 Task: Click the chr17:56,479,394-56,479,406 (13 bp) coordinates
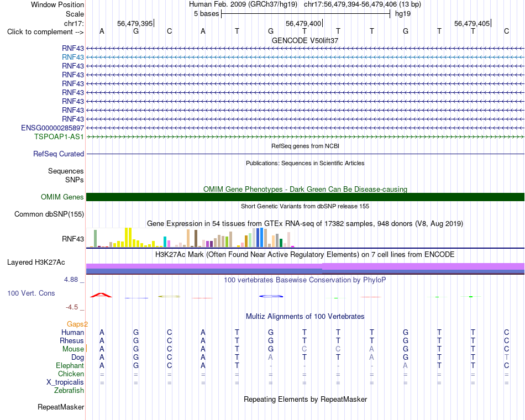pos(363,4)
